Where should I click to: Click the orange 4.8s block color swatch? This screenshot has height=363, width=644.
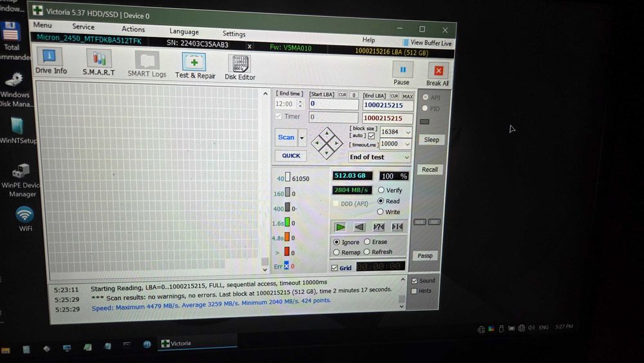(x=287, y=237)
